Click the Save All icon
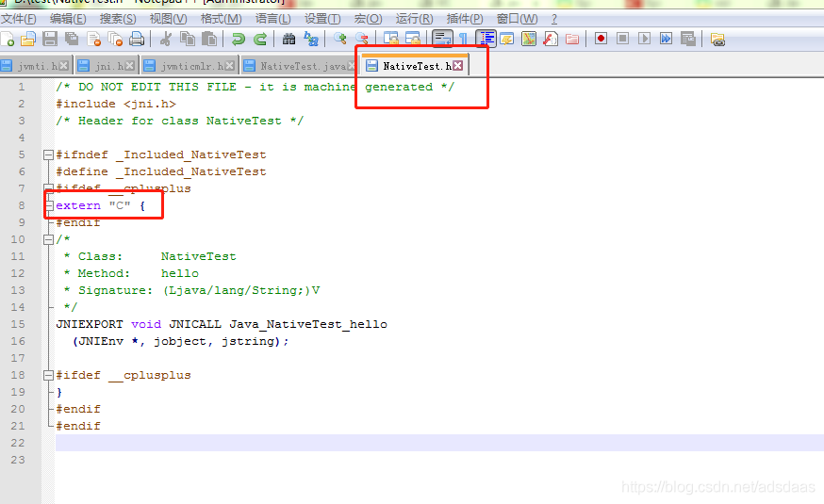Image resolution: width=824 pixels, height=504 pixels. pos(72,39)
